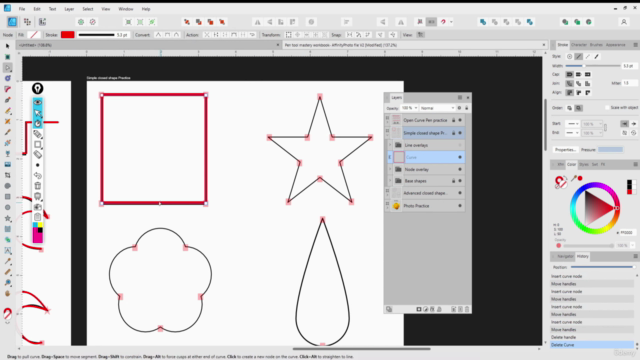
Task: Click the lightbulb icon on the canvas palette
Action: [x=38, y=88]
